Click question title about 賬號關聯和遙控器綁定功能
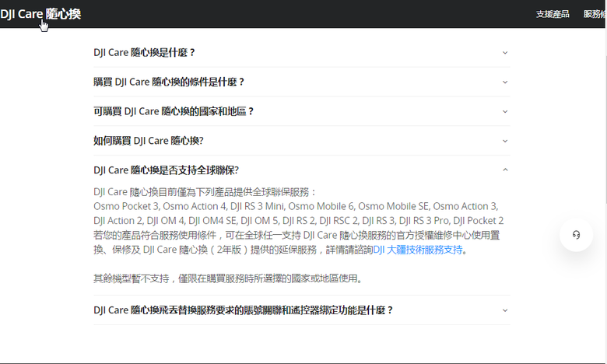 tap(244, 310)
